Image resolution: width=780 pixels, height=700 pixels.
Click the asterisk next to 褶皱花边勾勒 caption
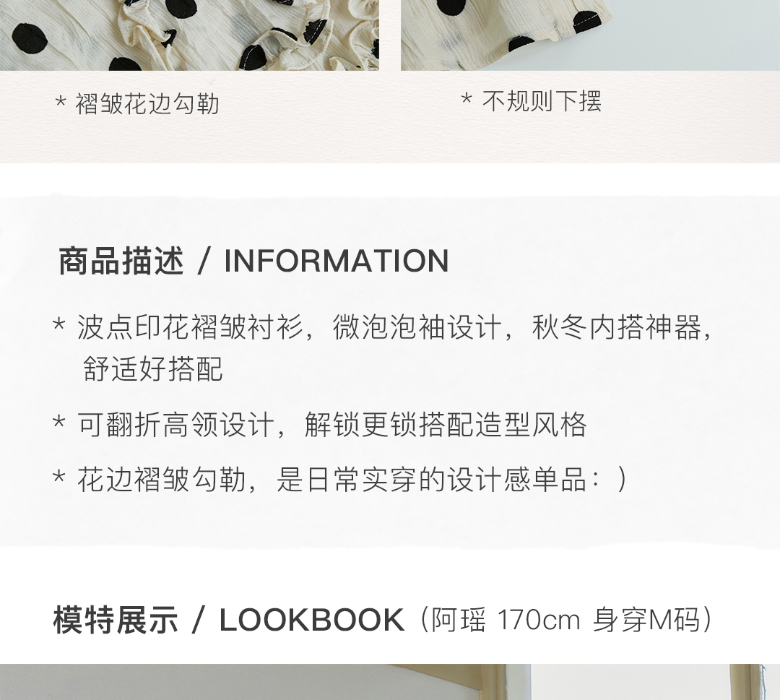click(x=61, y=101)
